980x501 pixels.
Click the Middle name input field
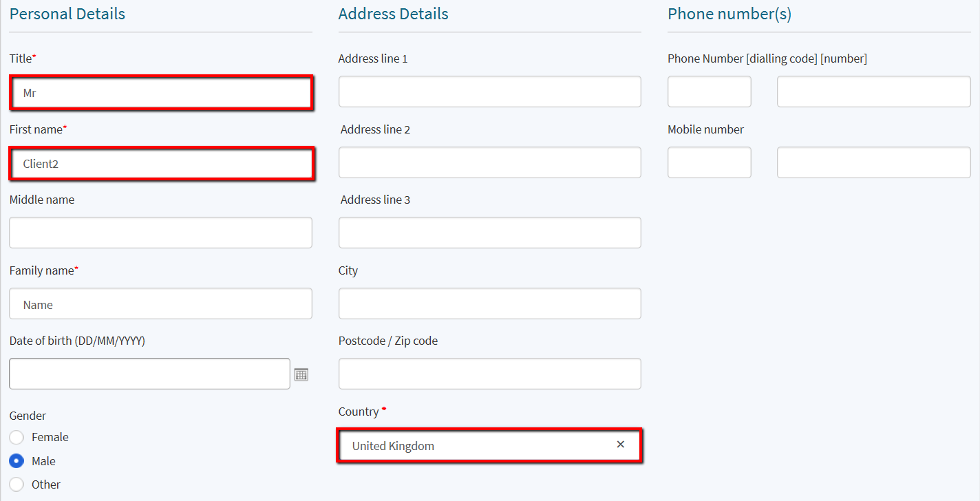[160, 233]
